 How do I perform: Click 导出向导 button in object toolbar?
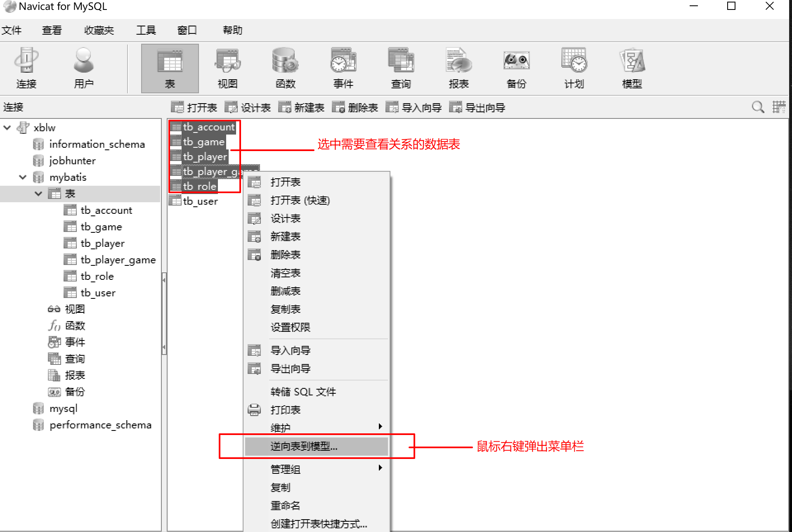point(478,108)
